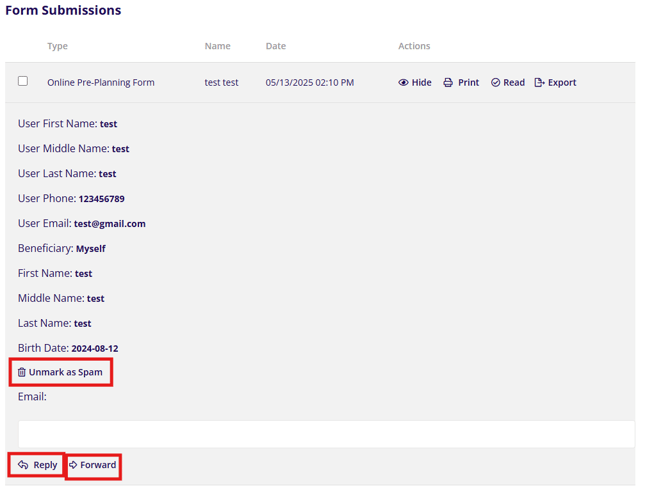The width and height of the screenshot is (670, 502).
Task: Select the Online Pre-Planning Form checkbox
Action: point(23,82)
